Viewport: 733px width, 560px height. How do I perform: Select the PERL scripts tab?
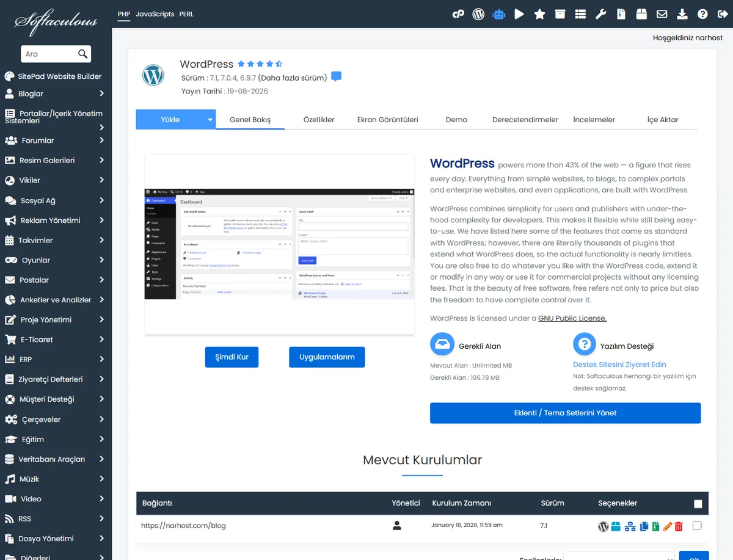point(186,14)
